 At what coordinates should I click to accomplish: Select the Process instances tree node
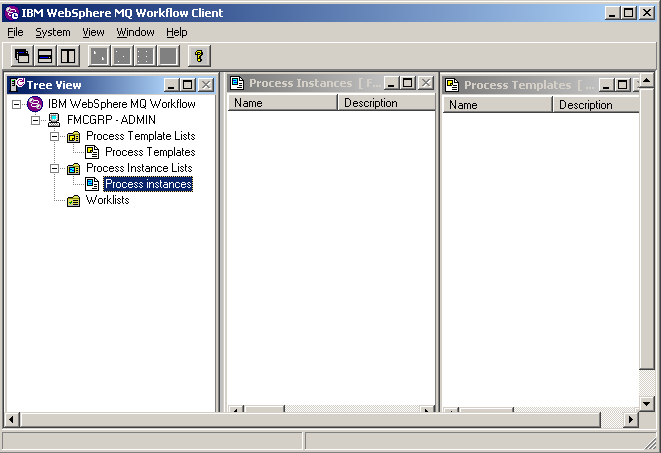148,184
